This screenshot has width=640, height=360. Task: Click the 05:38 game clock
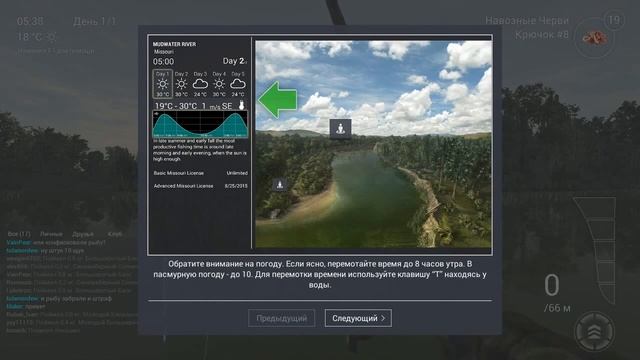(x=30, y=21)
